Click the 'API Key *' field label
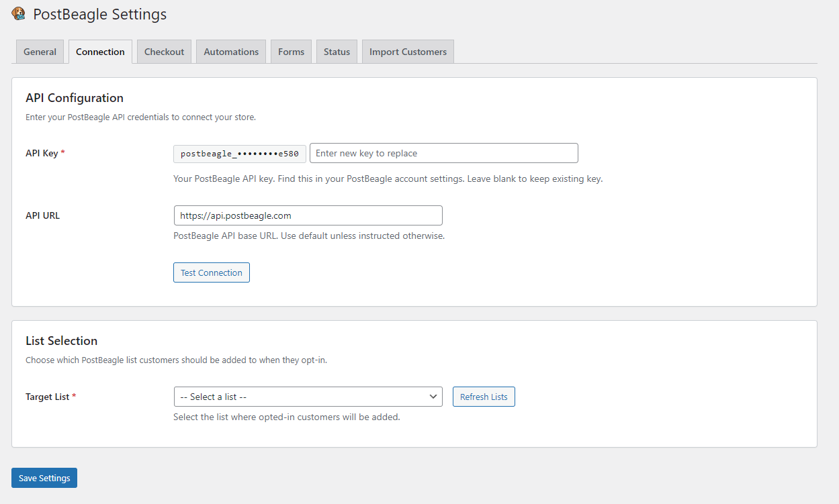839x504 pixels. [x=45, y=153]
